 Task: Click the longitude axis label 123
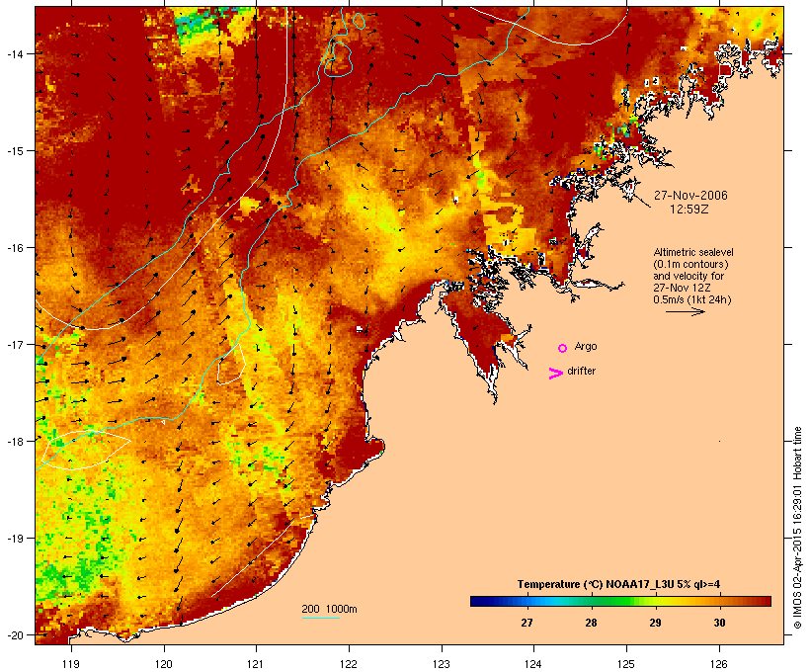442,664
